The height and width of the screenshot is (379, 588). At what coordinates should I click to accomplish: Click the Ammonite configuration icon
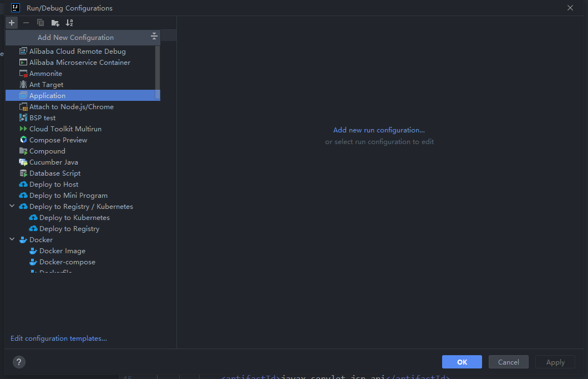click(x=23, y=73)
